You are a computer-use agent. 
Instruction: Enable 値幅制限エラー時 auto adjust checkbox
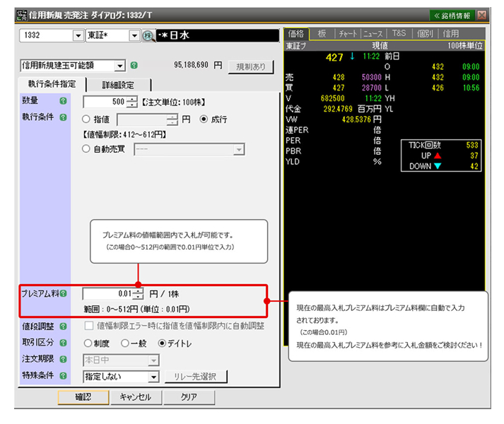click(89, 326)
